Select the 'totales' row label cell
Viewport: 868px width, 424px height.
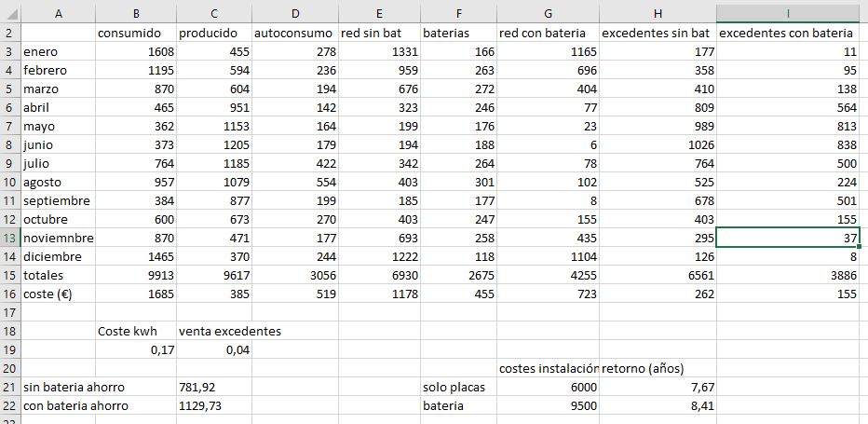pos(58,276)
